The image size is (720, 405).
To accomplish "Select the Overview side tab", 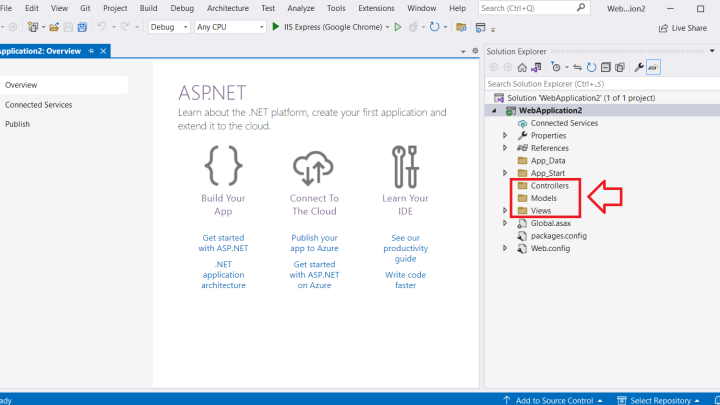I will [x=64, y=85].
